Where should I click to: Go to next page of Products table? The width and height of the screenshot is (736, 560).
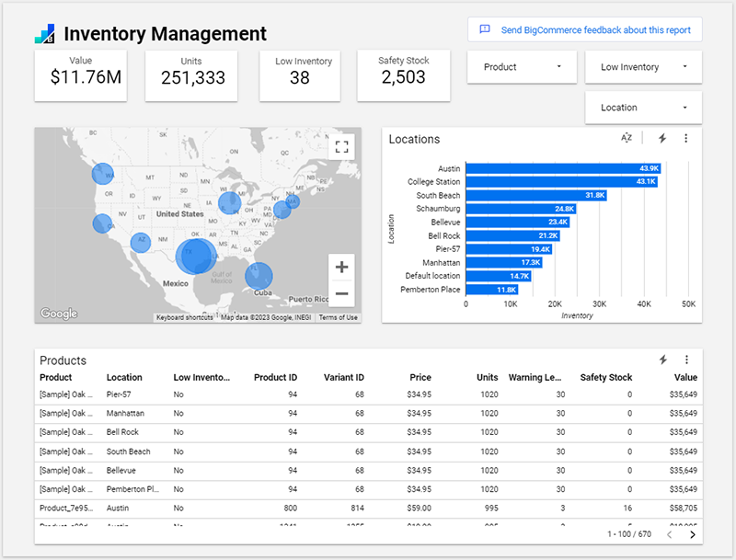click(693, 533)
